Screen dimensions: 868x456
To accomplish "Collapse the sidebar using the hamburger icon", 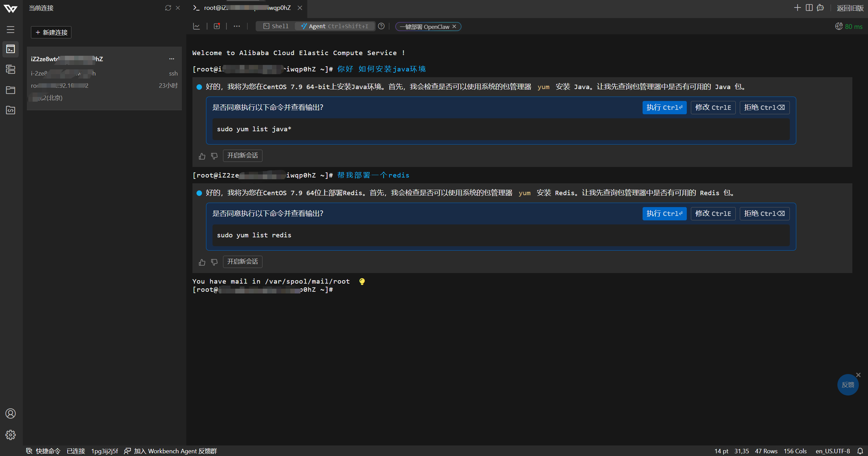I will pos(10,30).
